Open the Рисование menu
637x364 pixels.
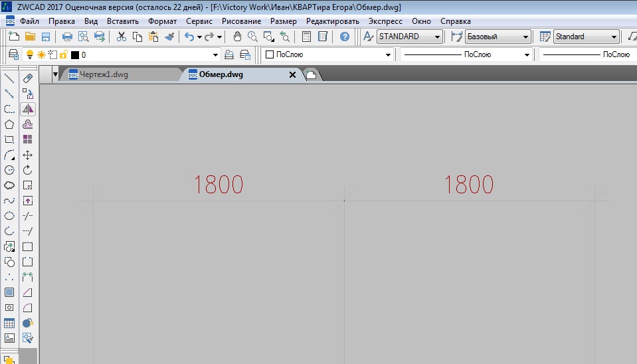tap(241, 21)
